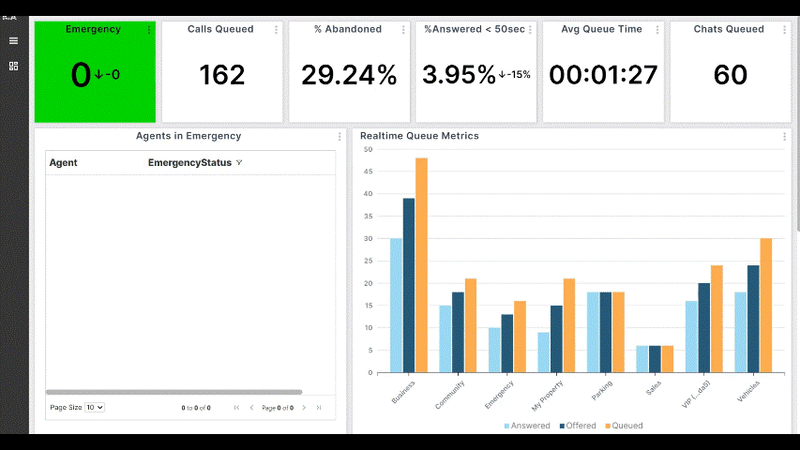Open the EmergencyStatus column filter icon
This screenshot has height=450, width=800.
click(x=239, y=163)
